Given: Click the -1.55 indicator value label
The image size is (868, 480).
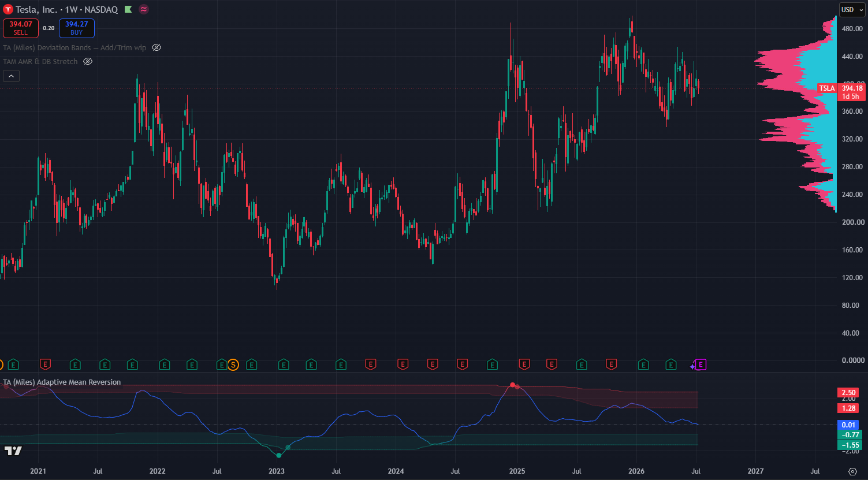Looking at the screenshot, I should (849, 445).
